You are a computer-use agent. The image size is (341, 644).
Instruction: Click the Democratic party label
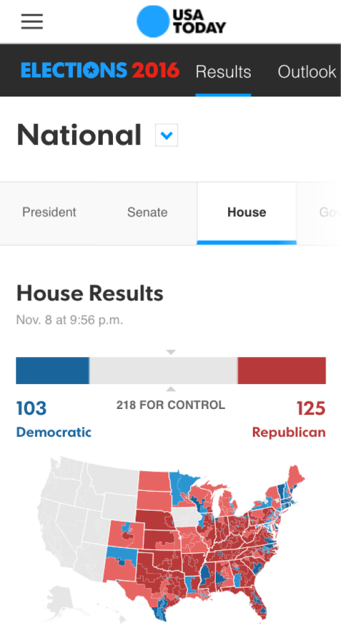coord(54,433)
